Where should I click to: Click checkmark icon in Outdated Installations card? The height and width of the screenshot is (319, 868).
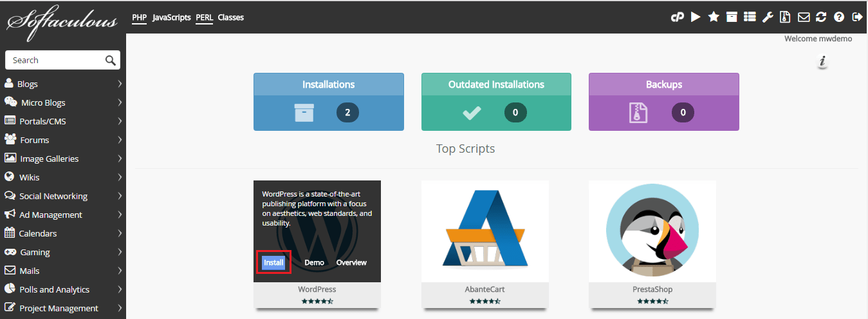[x=472, y=113]
